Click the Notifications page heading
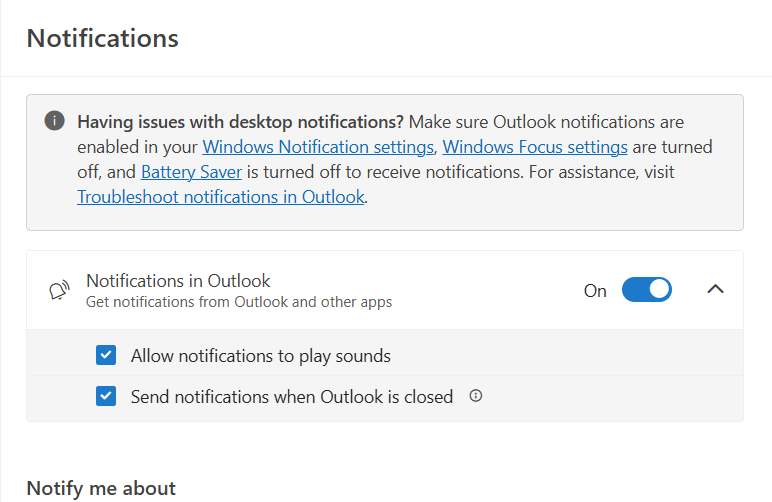 [x=102, y=38]
